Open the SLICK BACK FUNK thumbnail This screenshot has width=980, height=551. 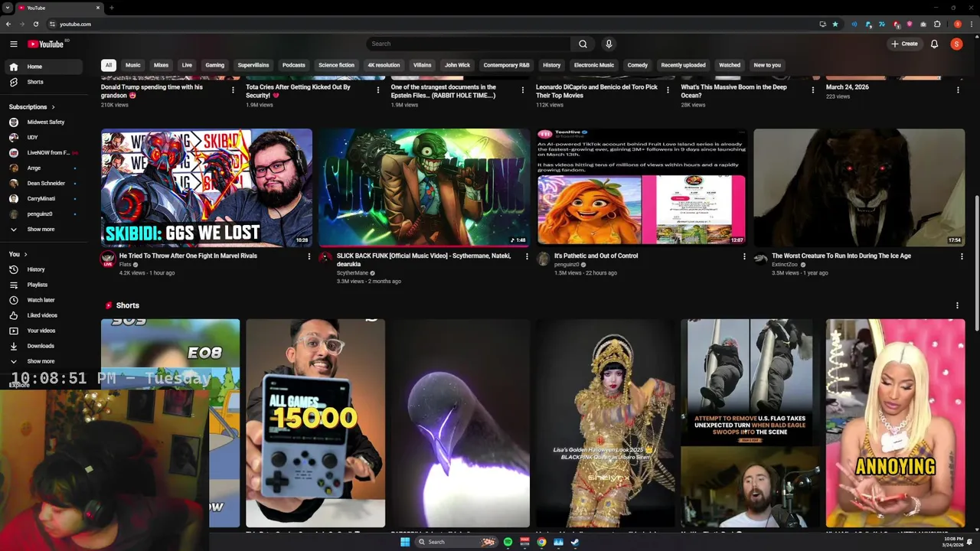[x=424, y=187]
